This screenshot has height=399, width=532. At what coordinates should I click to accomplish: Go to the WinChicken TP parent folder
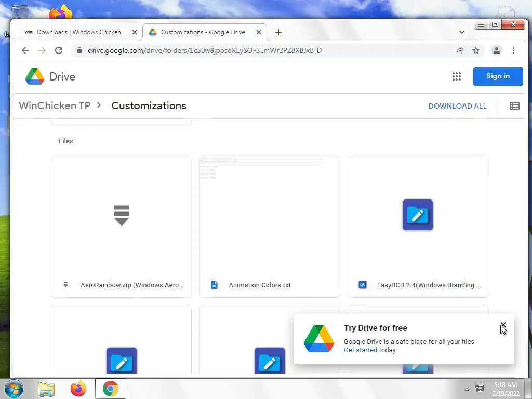click(x=55, y=105)
